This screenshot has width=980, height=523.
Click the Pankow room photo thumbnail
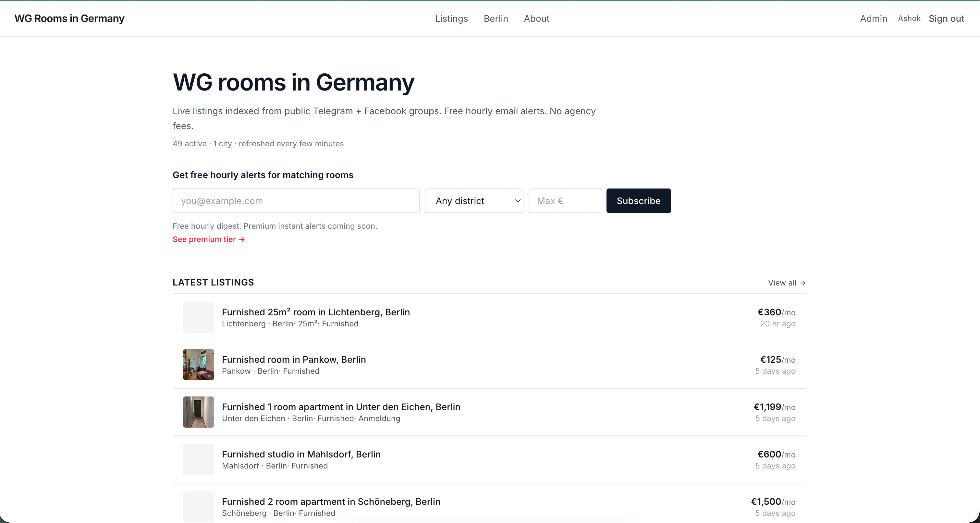click(199, 365)
